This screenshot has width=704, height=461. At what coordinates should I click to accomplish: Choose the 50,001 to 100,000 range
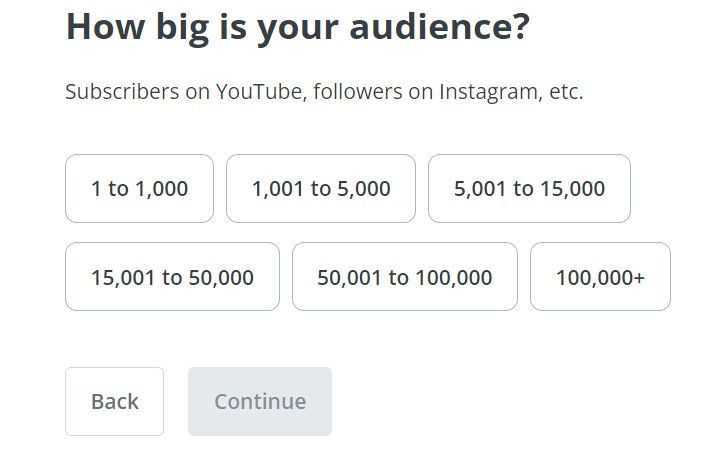(405, 277)
